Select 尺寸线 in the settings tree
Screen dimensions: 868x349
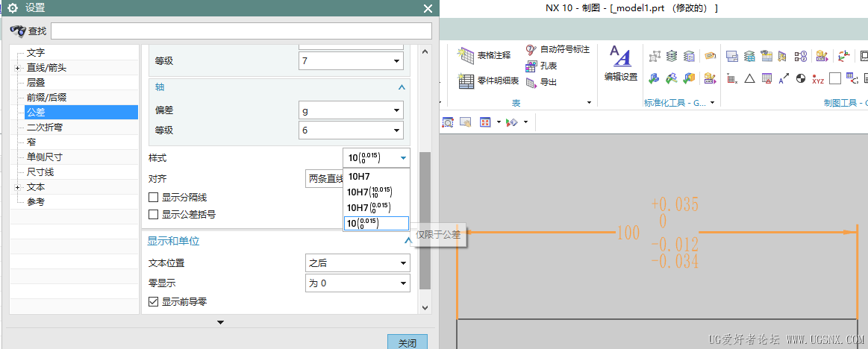(40, 172)
